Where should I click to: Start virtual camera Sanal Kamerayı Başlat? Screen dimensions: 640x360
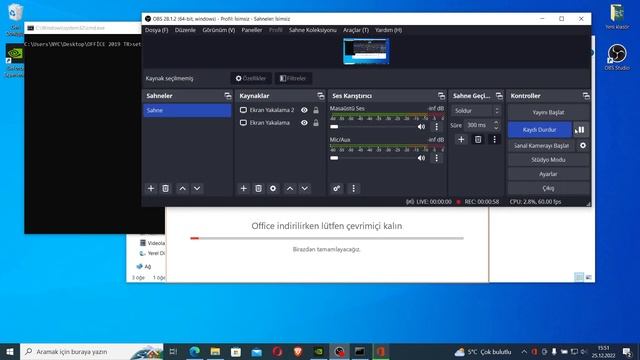tap(541, 146)
